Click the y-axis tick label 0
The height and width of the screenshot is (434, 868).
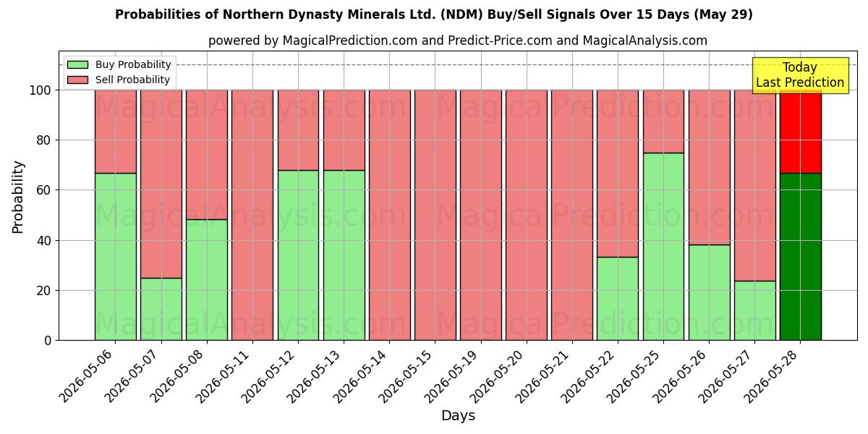[x=48, y=340]
